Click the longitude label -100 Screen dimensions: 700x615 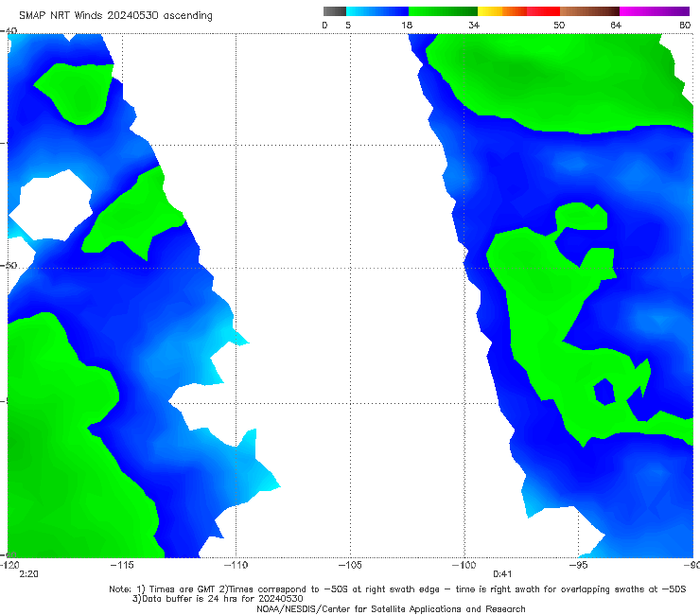[464, 565]
